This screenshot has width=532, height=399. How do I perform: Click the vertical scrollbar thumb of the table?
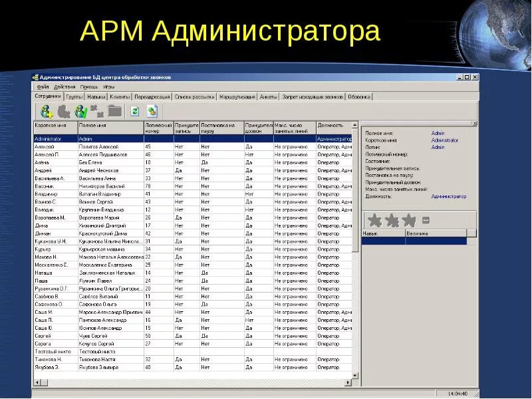click(355, 190)
